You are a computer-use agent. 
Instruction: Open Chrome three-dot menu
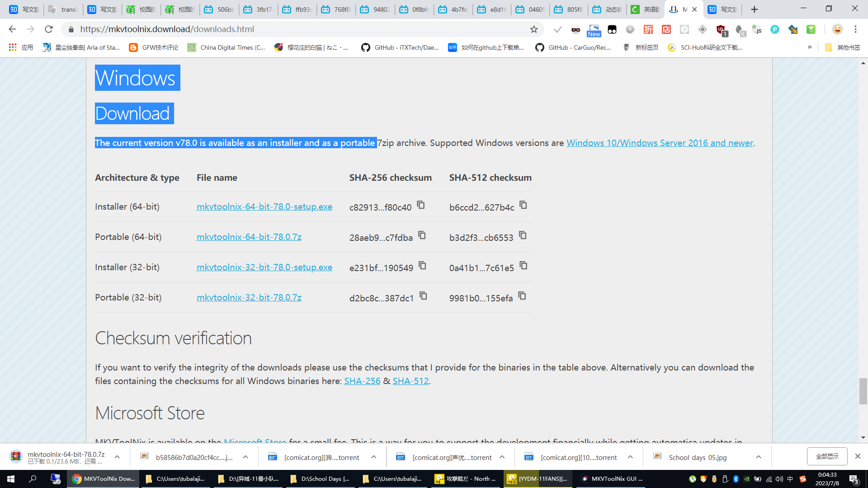point(855,29)
